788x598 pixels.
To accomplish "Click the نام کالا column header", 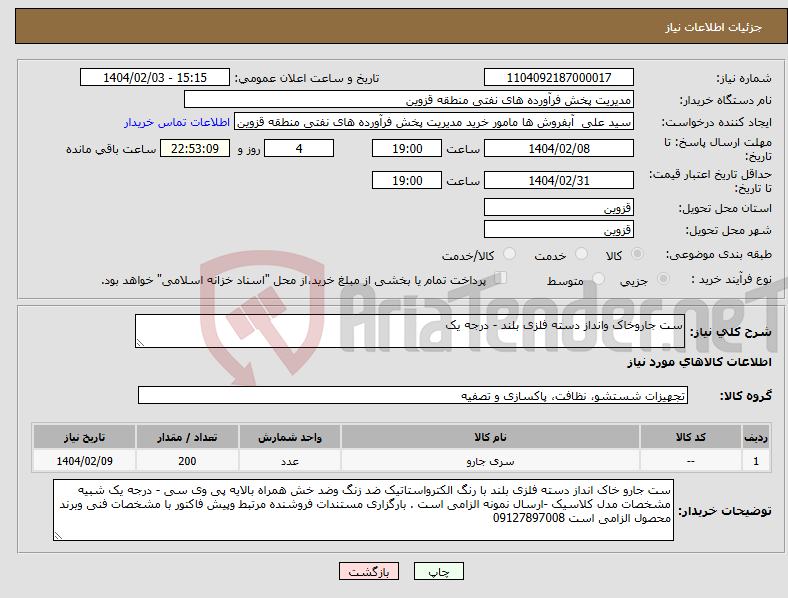I will click(x=490, y=437).
